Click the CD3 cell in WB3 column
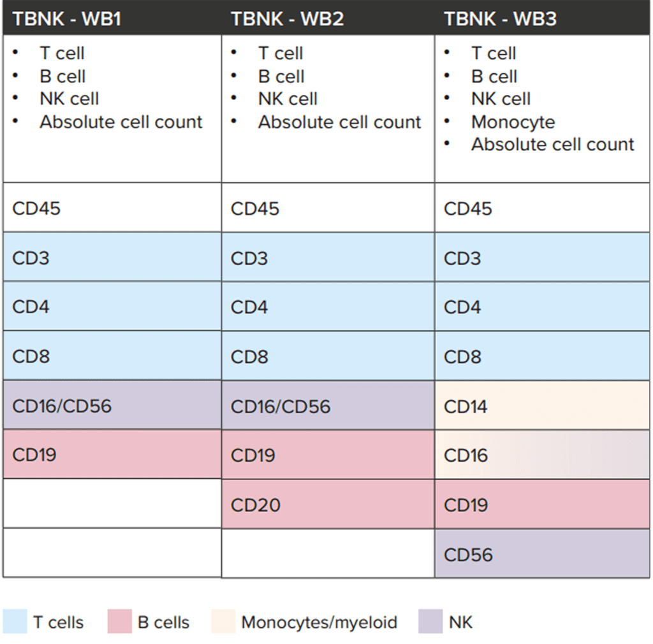Image resolution: width=653 pixels, height=644 pixels. [542, 258]
